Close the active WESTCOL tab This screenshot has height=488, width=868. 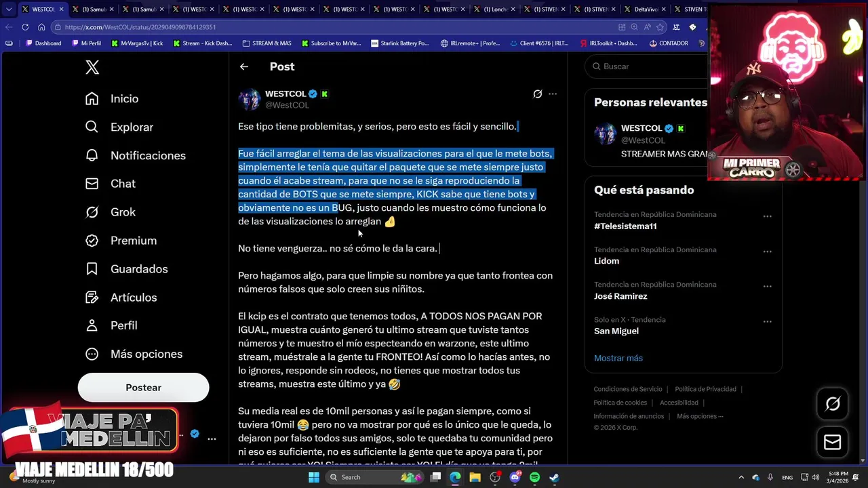[x=61, y=9]
